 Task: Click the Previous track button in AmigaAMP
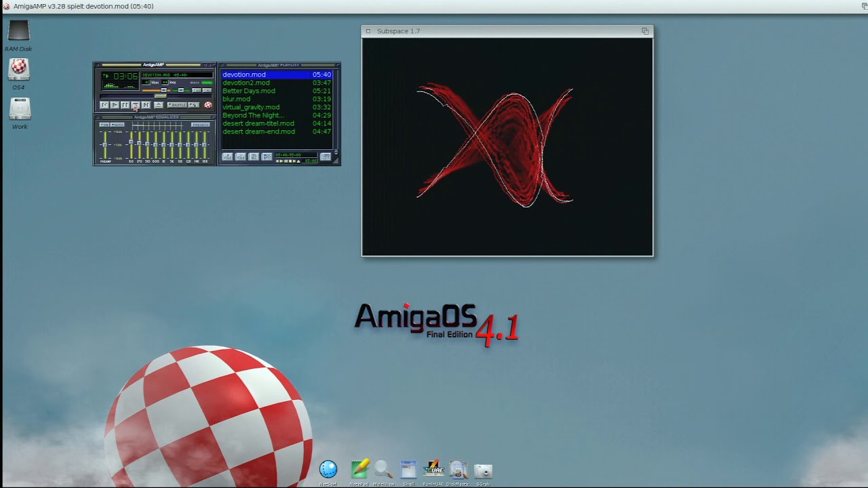point(104,105)
